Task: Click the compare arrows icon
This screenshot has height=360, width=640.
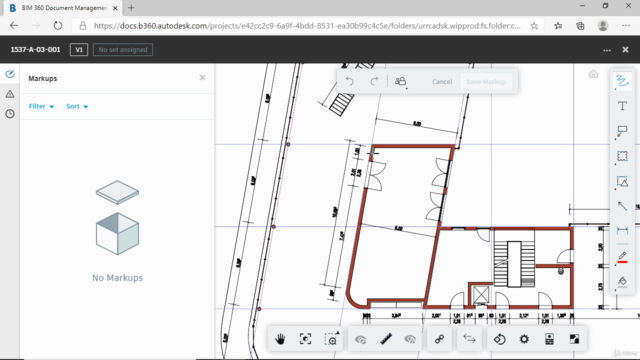Action: click(x=469, y=339)
